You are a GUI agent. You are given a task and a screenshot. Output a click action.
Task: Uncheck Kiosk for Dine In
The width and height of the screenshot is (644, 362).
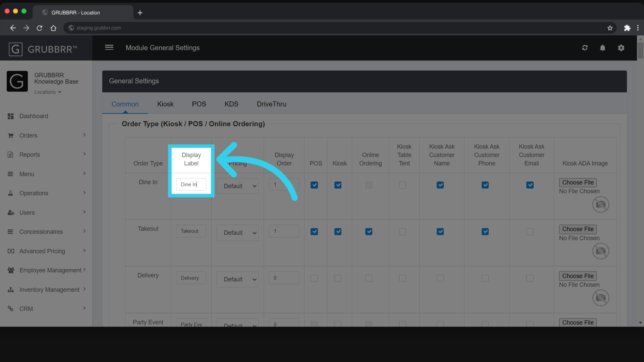point(338,185)
